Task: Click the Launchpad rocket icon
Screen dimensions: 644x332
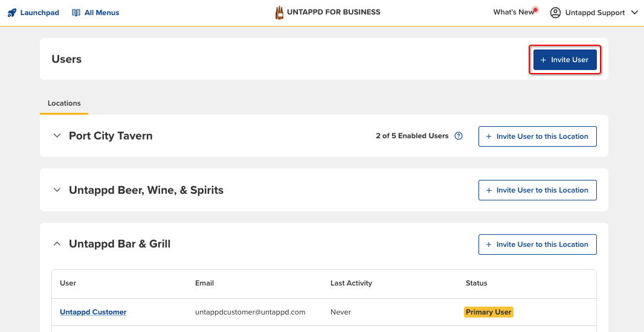Action: [x=12, y=13]
